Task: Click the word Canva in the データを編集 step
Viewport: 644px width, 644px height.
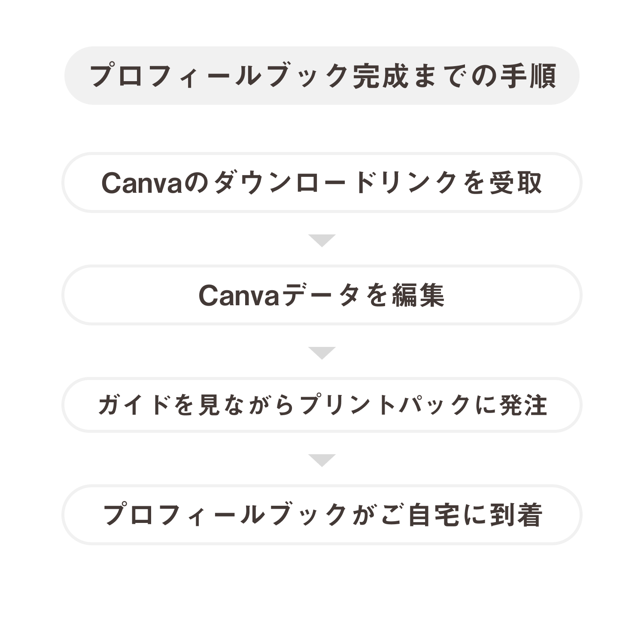Action: [239, 296]
